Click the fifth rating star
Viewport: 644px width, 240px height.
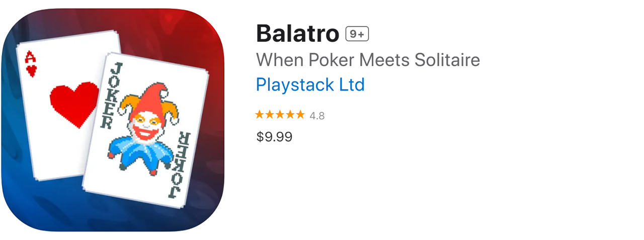(x=300, y=115)
